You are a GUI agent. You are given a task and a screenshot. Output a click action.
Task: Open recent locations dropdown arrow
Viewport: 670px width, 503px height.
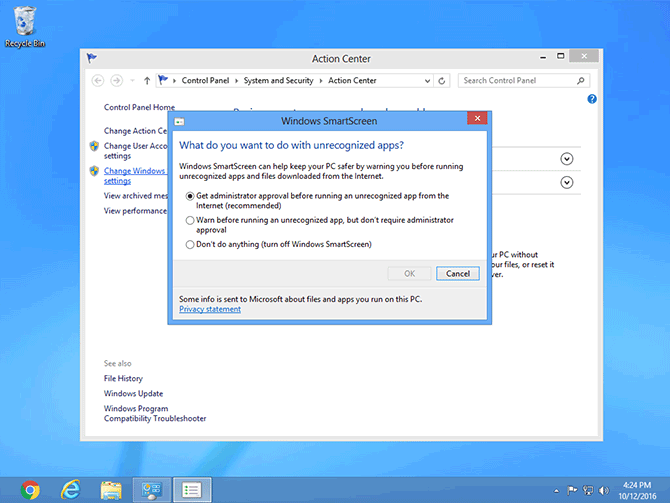pos(132,80)
